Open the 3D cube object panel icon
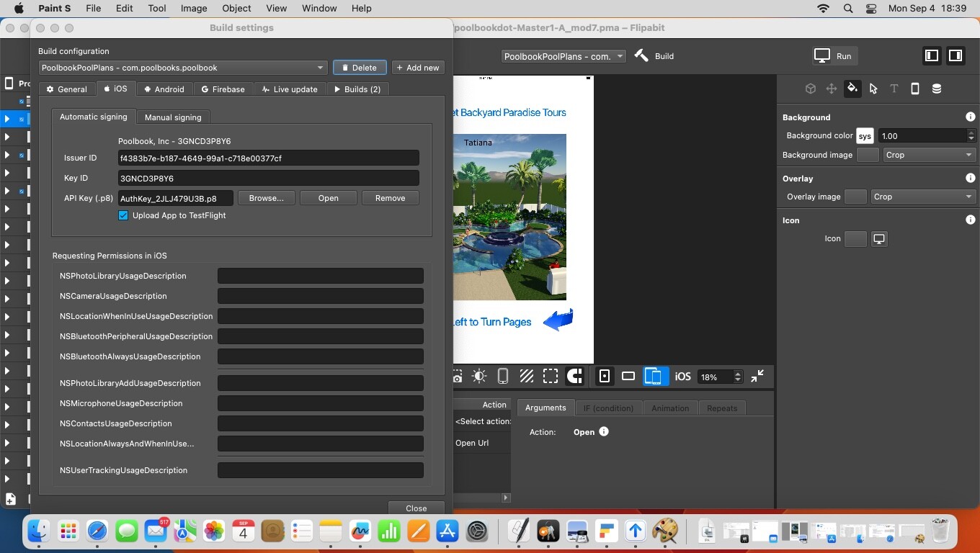 tap(811, 89)
